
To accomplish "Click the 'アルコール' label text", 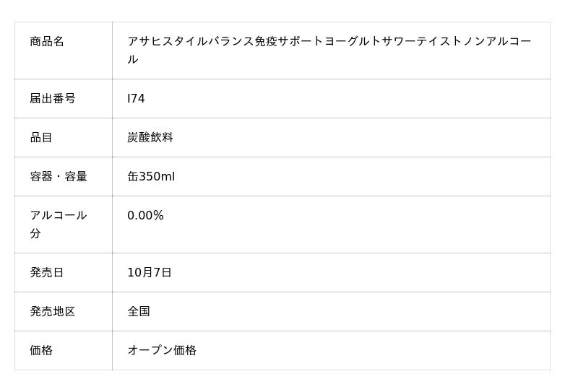I will (x=59, y=216).
